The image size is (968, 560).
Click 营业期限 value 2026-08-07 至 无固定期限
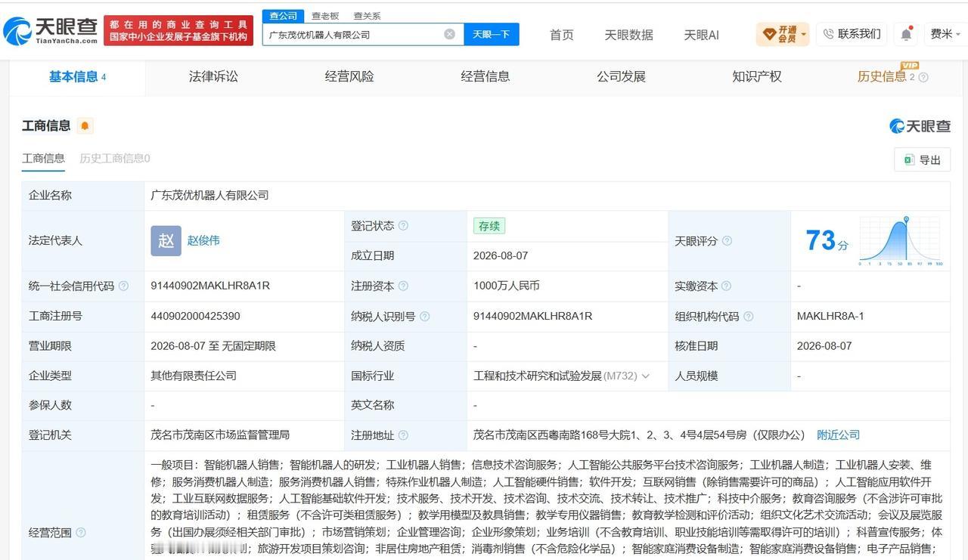coord(213,346)
